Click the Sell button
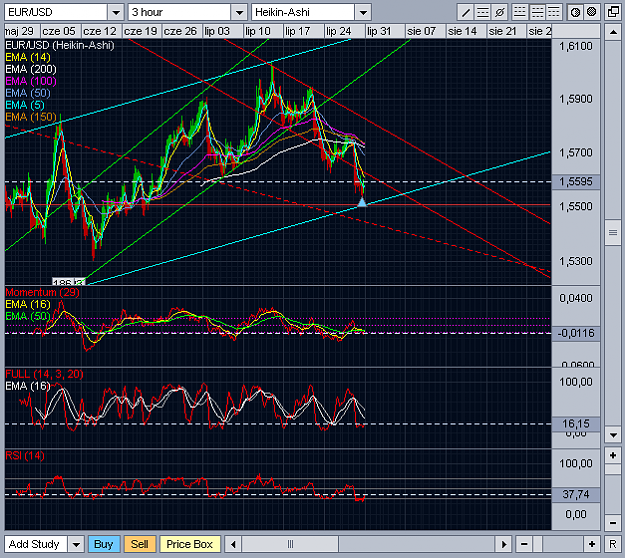 (x=140, y=544)
